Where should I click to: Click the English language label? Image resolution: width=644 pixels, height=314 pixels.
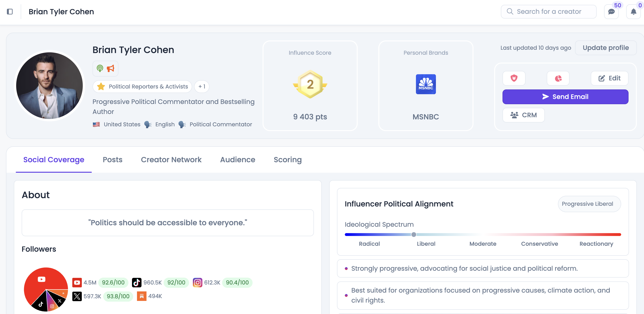coord(165,124)
